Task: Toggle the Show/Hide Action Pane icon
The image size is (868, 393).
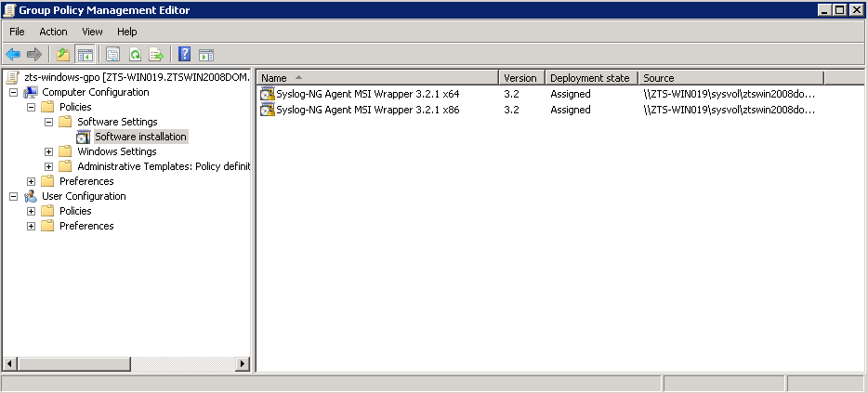Action: [206, 54]
